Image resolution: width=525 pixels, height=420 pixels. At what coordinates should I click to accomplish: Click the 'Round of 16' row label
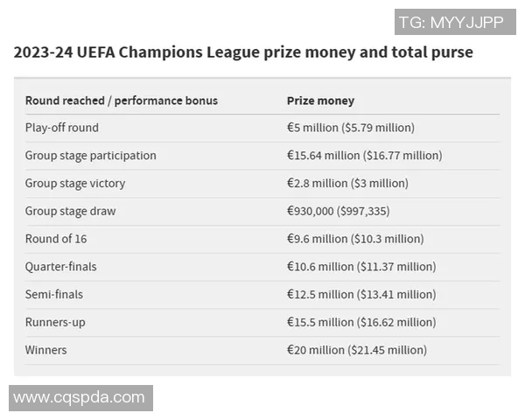click(56, 239)
